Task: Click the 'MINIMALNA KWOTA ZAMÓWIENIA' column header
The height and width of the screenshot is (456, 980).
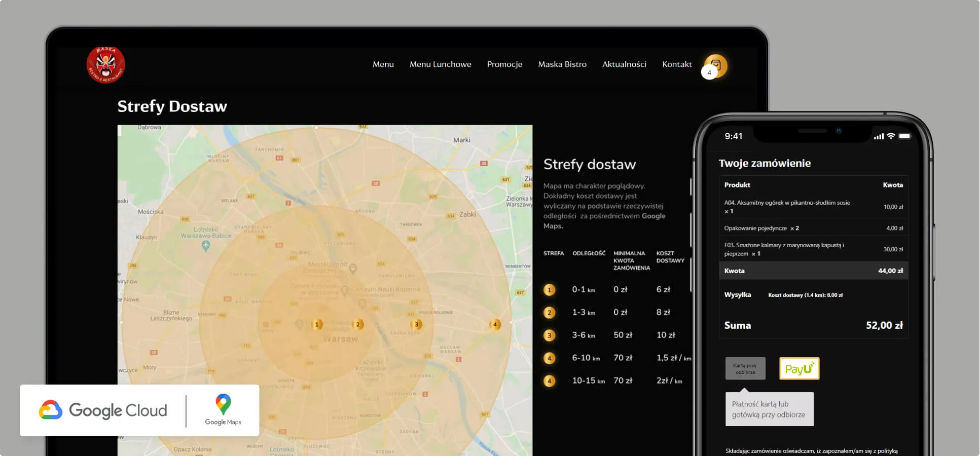Action: click(631, 260)
